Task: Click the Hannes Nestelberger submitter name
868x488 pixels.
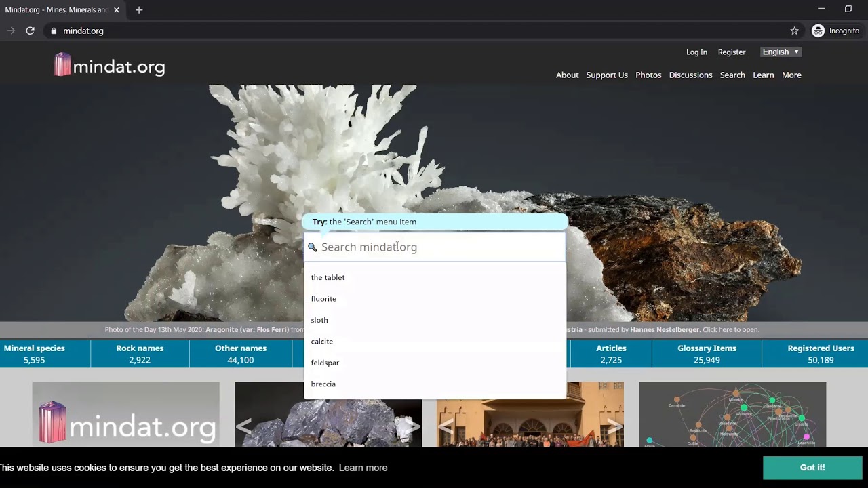Action: tap(665, 330)
